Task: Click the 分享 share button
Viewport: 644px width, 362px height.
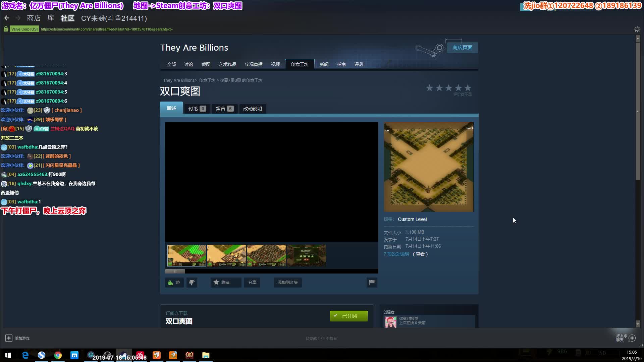Action: coord(252,283)
